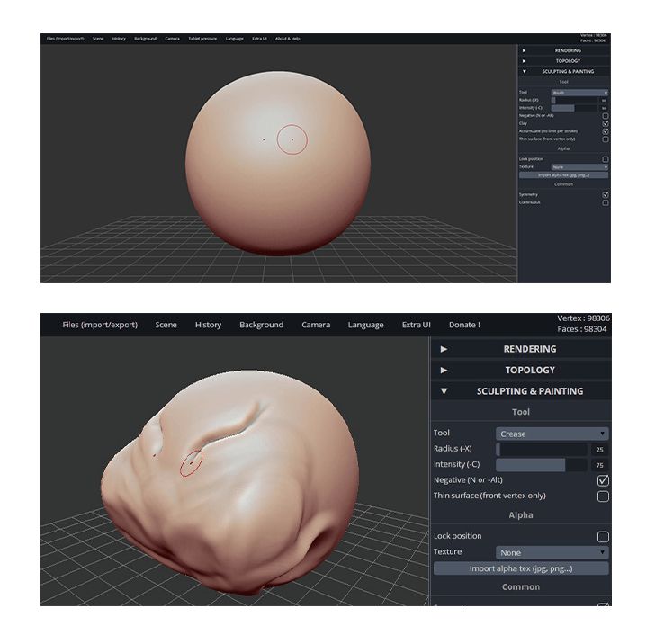Viewport: 655px width, 644px height.
Task: Click the Radius value field showing 25
Action: point(598,449)
